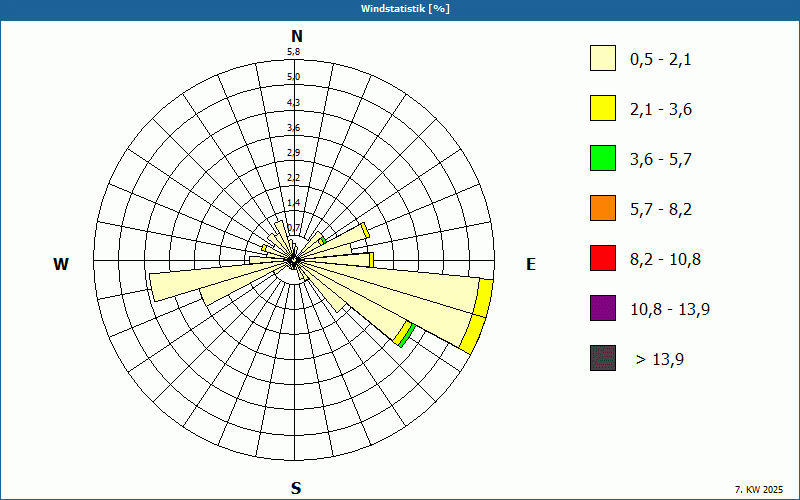Click the green segment on southeast bar
The height and width of the screenshot is (500, 800).
pyautogui.click(x=407, y=335)
